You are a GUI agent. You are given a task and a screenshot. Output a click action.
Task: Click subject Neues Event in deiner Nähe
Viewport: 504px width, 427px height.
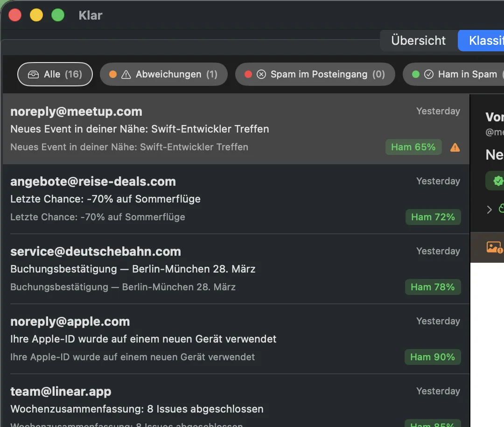140,129
